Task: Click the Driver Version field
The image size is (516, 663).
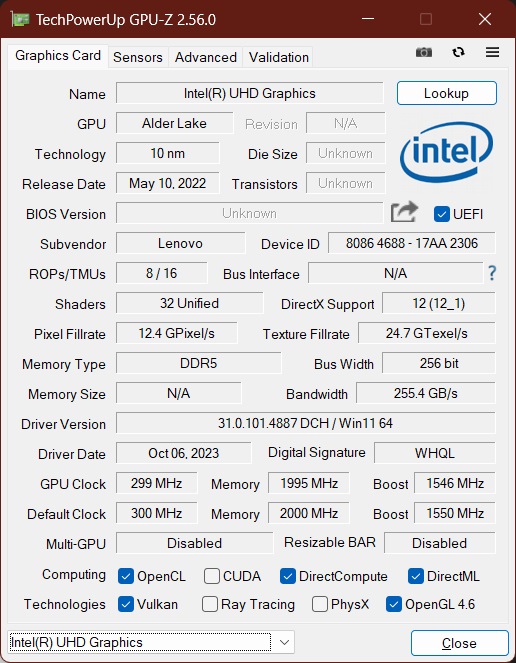Action: point(305,423)
